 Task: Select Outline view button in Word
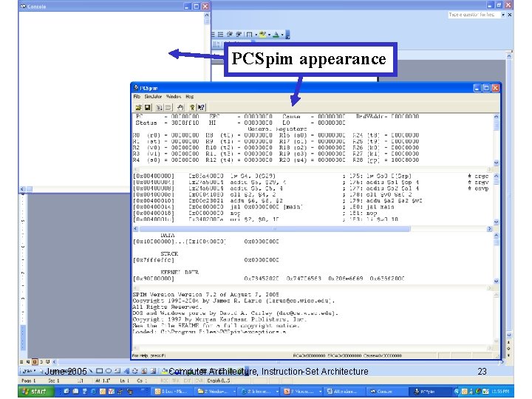(41, 361)
